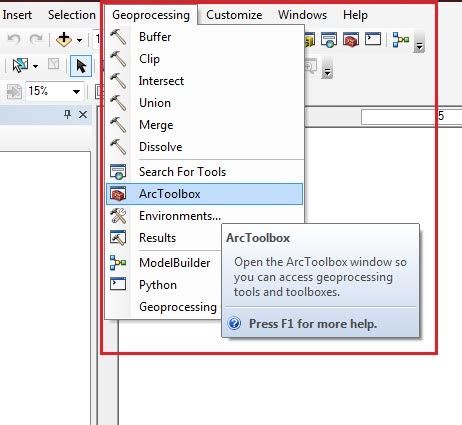
Task: Close the docked side panel
Action: point(83,115)
